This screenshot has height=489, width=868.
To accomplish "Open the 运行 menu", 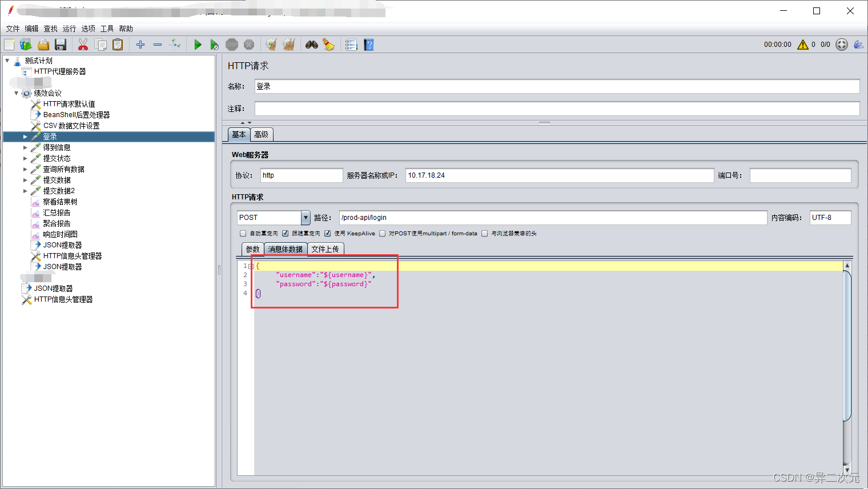I will (69, 29).
